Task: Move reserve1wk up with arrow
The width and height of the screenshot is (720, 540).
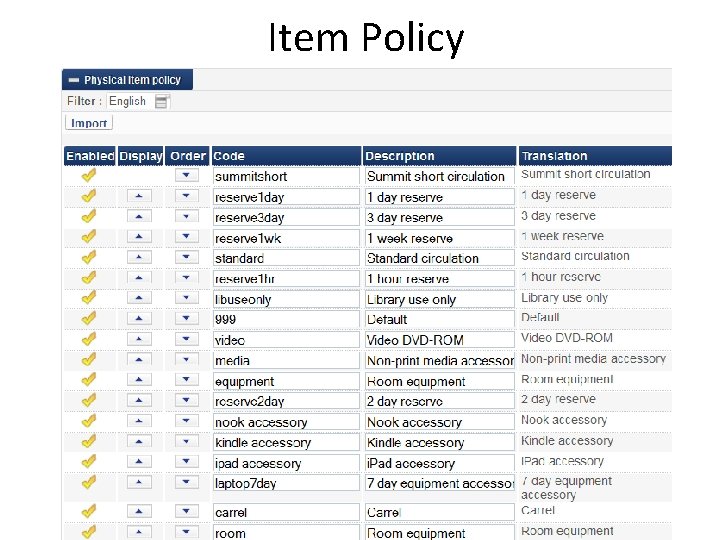Action: click(139, 237)
